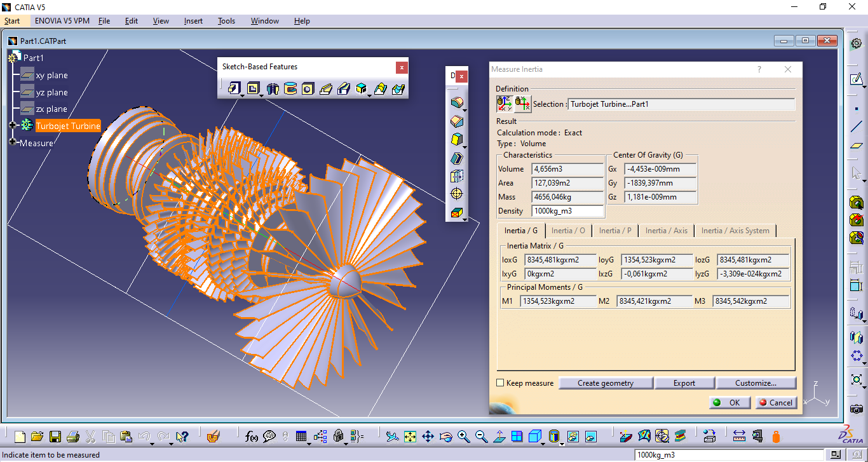The width and height of the screenshot is (868, 462).
Task: Expand the Turbojet Turbine tree node
Action: (x=12, y=125)
